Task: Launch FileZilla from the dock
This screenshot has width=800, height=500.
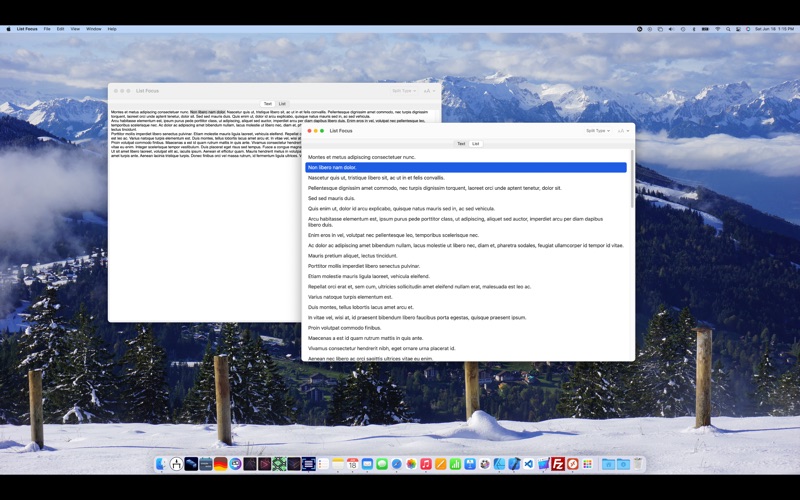Action: pos(558,464)
